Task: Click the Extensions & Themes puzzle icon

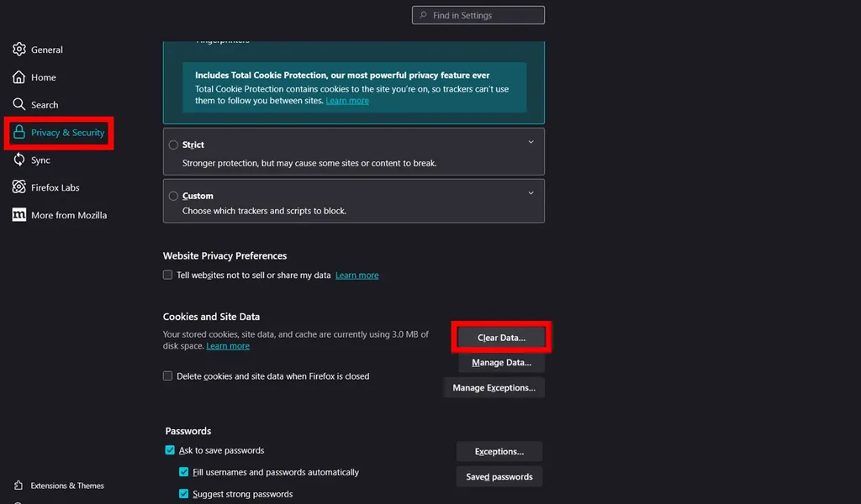Action: click(x=19, y=486)
